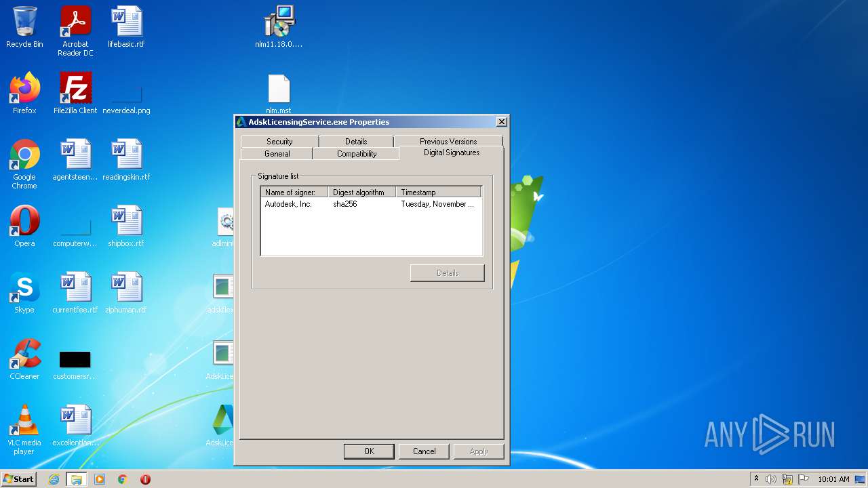868x488 pixels.
Task: Open currentfee.rtf document
Action: coord(75,293)
